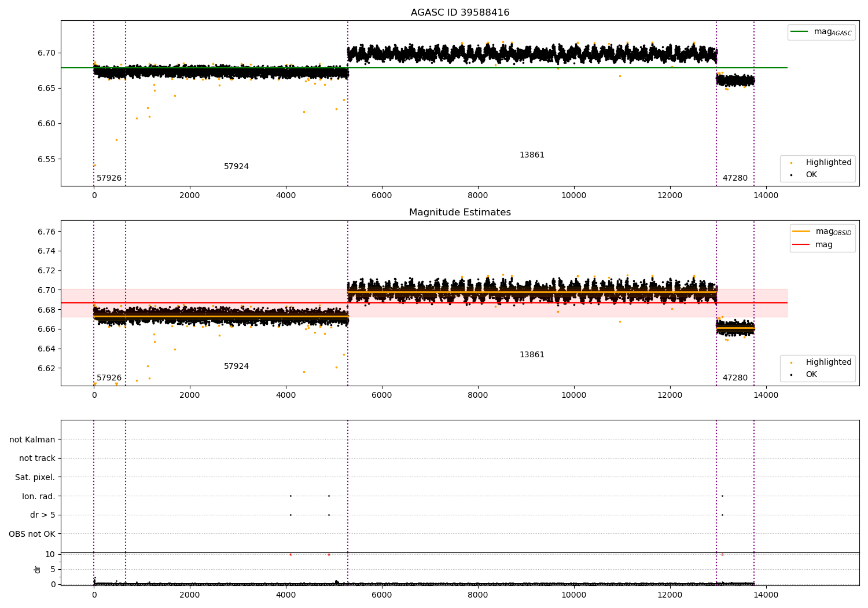Click the 'Ion. rad.' flag row label
Screen dimensions: 868x608
click(39, 497)
